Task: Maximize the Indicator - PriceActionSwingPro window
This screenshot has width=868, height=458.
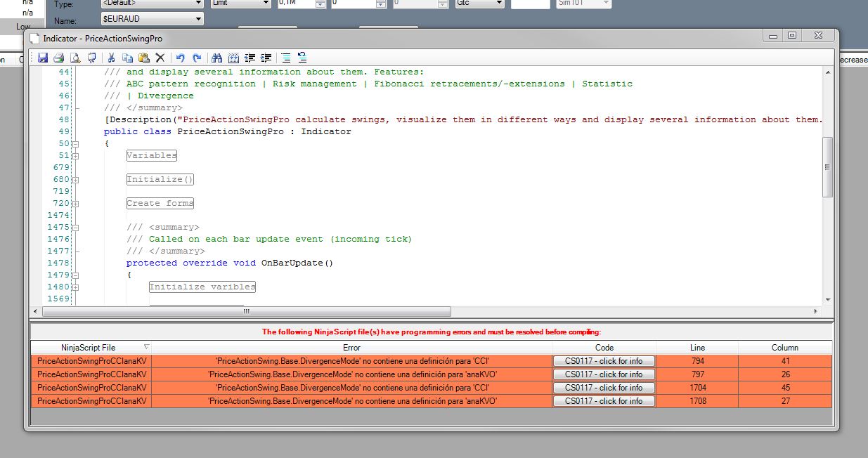Action: (791, 37)
